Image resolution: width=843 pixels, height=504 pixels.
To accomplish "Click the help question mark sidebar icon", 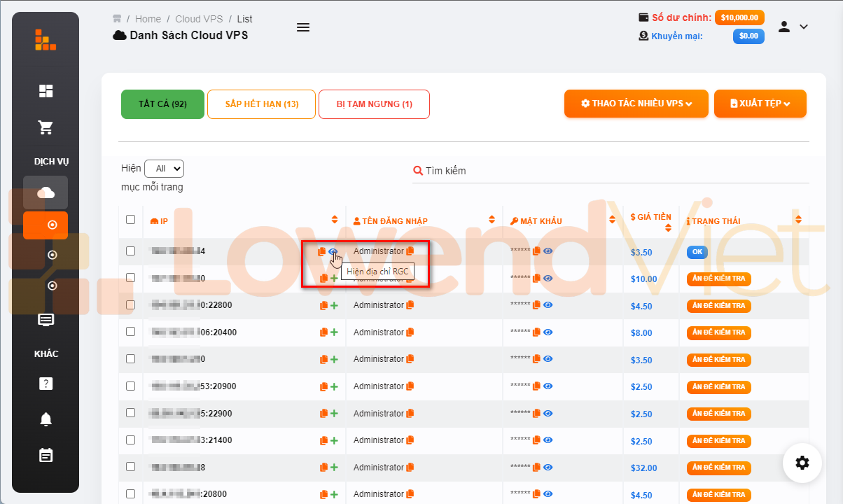I will pos(46,384).
